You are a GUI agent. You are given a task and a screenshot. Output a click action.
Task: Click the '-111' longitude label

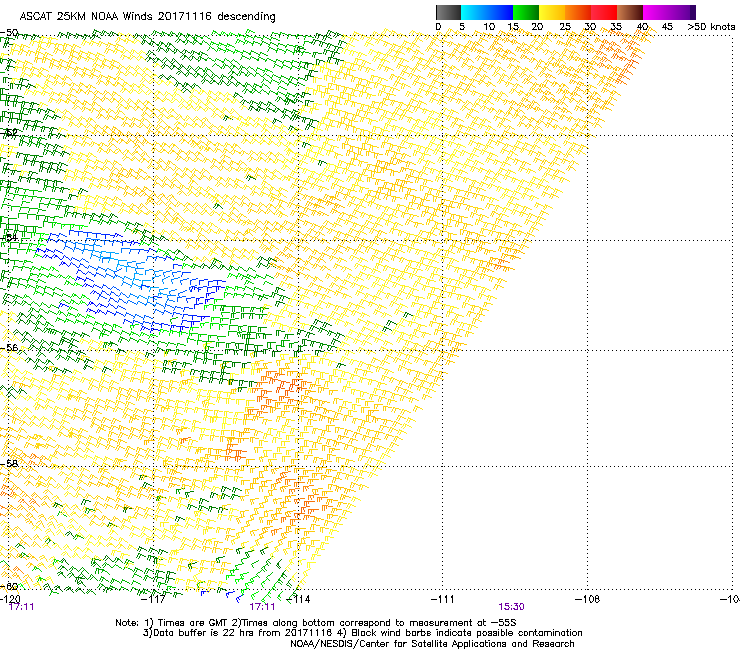click(443, 599)
